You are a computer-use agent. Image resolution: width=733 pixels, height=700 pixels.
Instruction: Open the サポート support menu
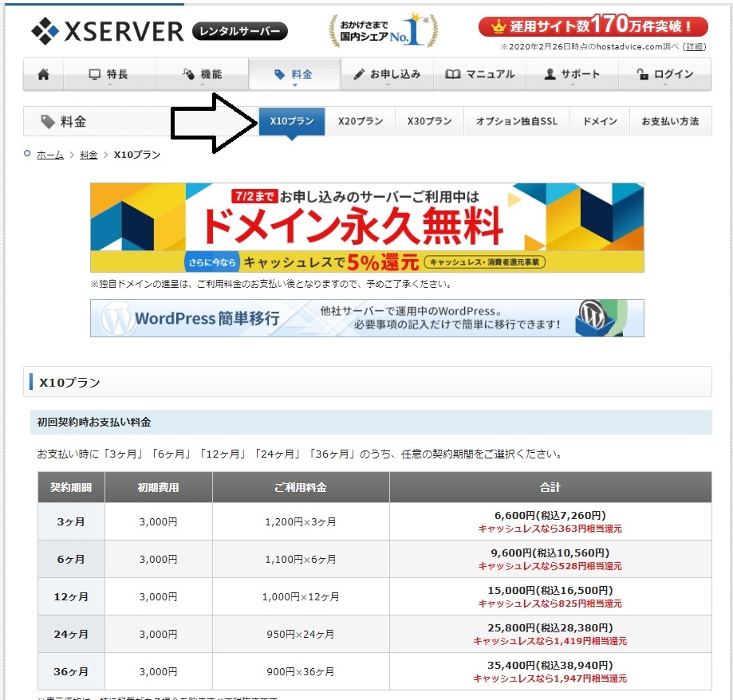point(572,74)
